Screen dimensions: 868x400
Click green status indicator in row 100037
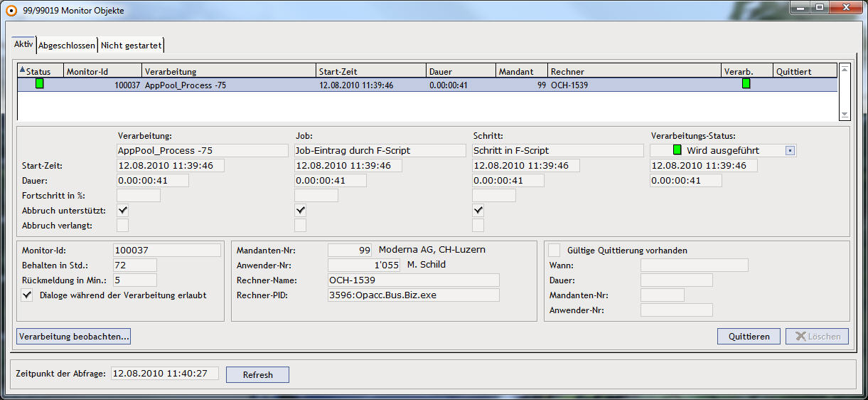(40, 84)
